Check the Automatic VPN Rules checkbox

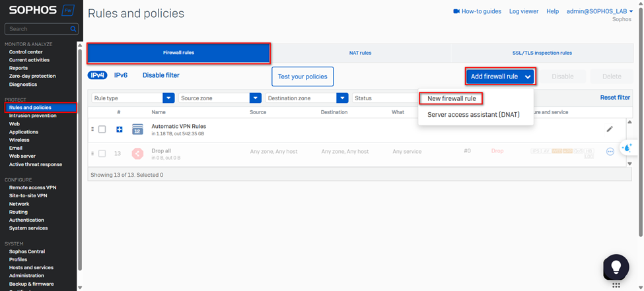(102, 129)
